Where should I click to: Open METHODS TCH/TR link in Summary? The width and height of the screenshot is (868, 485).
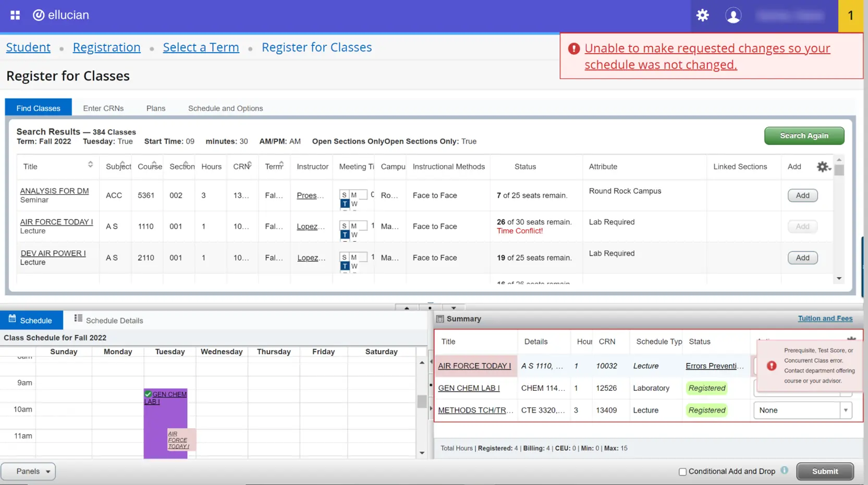475,411
